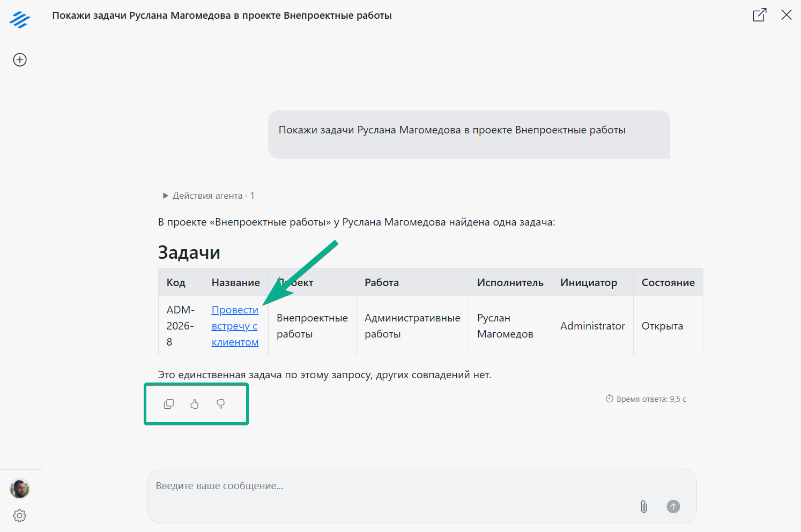Send the message with arrow button

coord(673,506)
